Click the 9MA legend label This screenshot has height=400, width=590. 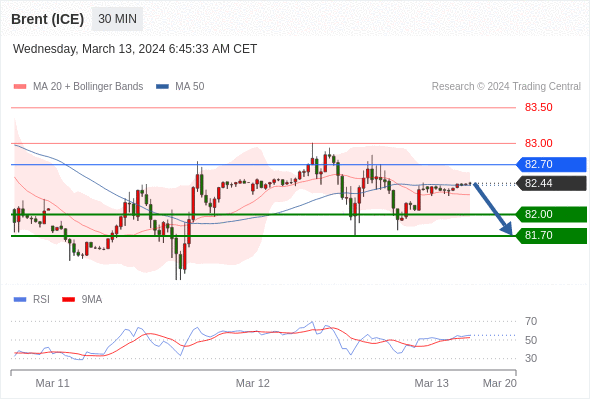[92, 300]
